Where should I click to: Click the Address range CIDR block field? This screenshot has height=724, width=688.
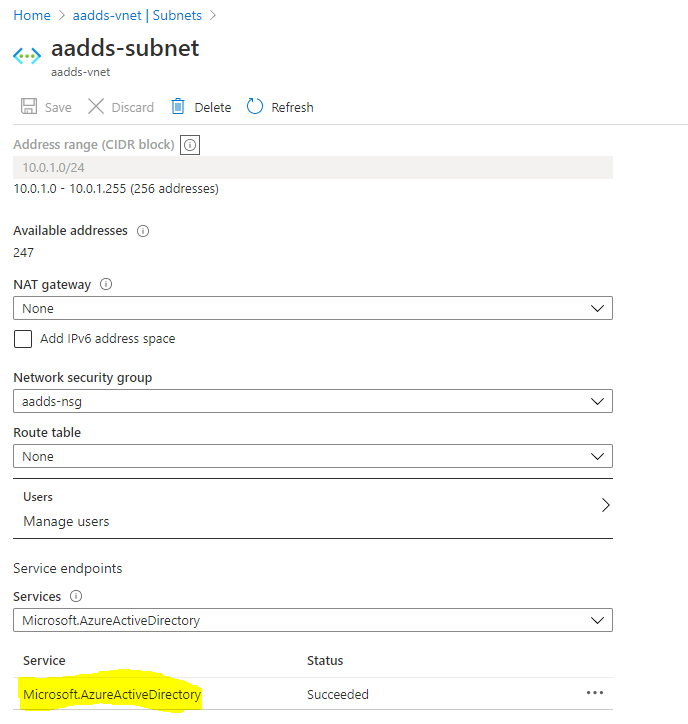(x=313, y=168)
